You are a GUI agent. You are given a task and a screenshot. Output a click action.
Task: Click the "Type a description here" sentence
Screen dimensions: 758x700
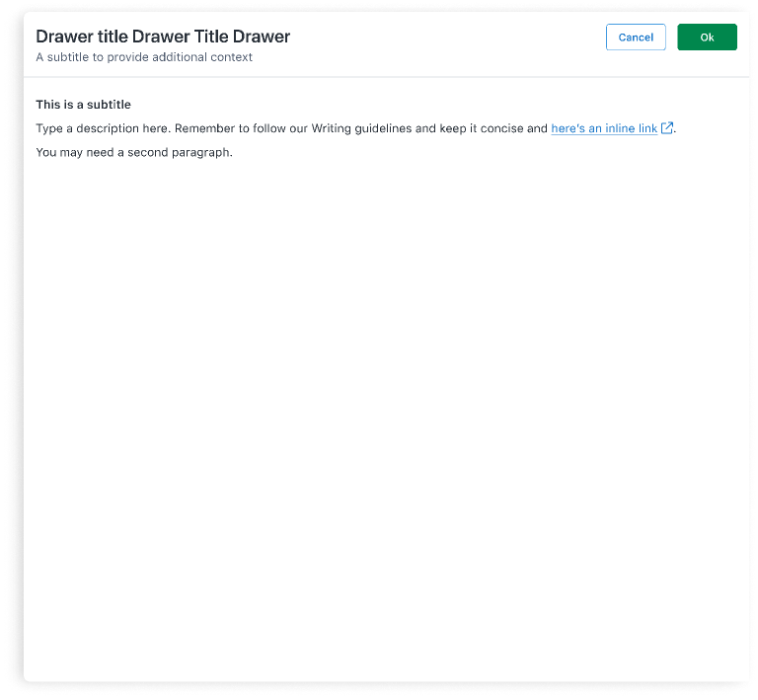[x=355, y=128]
